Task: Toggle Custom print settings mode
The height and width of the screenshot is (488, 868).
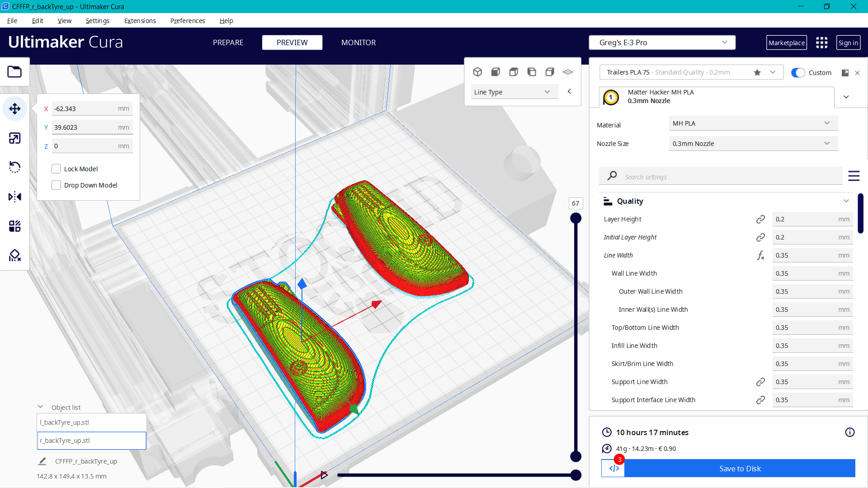Action: point(798,72)
